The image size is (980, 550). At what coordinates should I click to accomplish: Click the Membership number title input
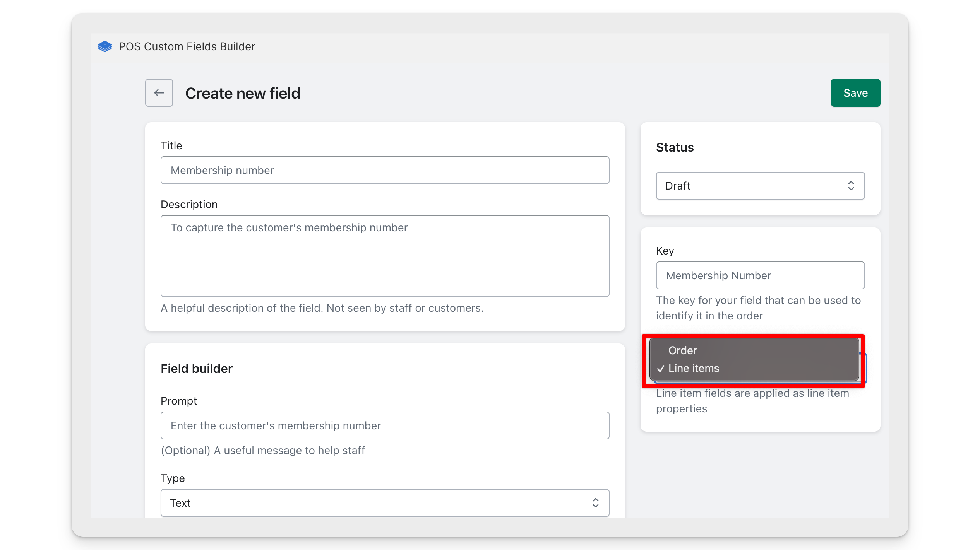coord(385,170)
